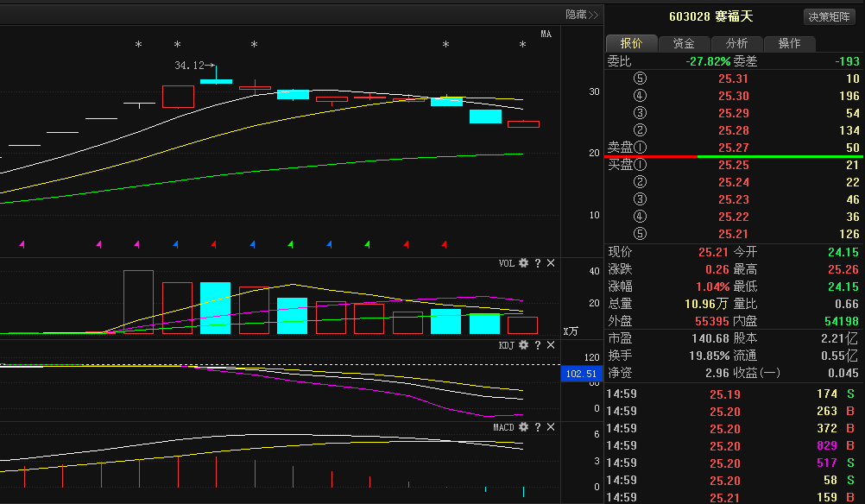Click the large red candlestick below 34.12
The height and width of the screenshot is (504, 865).
[x=178, y=97]
